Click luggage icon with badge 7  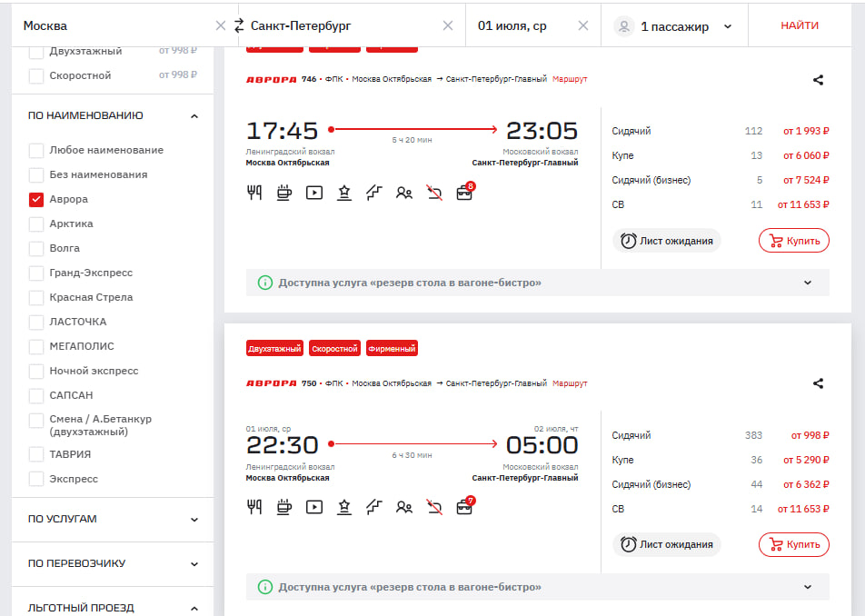click(x=465, y=506)
